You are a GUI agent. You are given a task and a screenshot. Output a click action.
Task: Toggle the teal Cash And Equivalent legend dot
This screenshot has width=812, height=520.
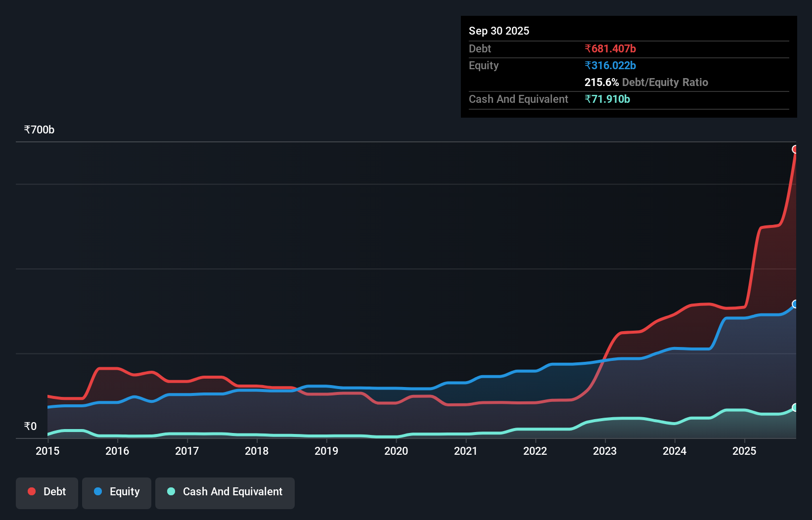pyautogui.click(x=170, y=491)
